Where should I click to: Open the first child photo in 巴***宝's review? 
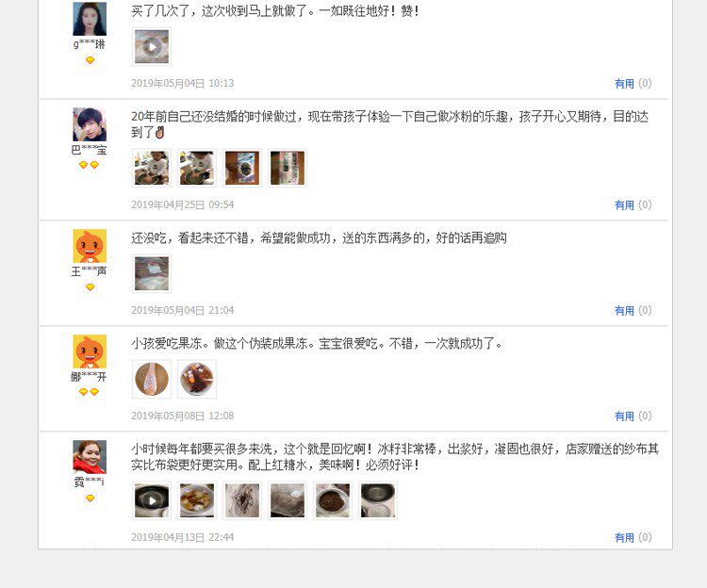tap(152, 168)
